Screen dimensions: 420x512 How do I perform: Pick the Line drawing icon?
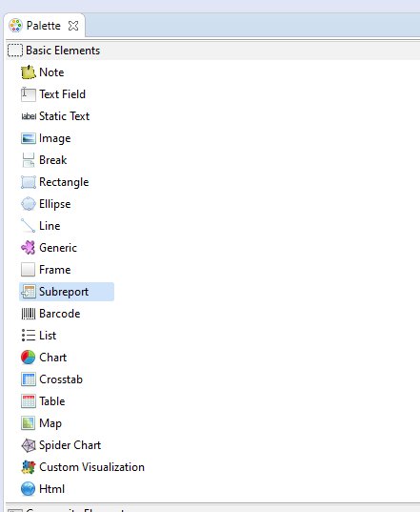[28, 226]
